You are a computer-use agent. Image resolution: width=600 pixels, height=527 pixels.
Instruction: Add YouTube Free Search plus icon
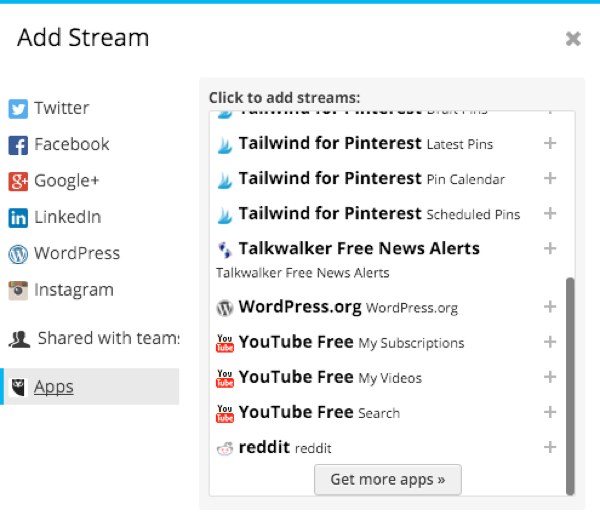click(x=550, y=412)
